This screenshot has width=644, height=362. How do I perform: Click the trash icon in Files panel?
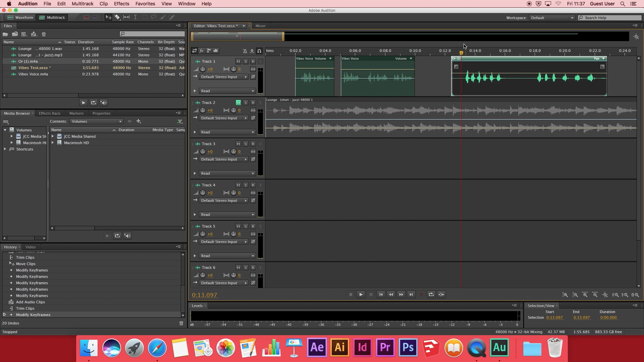click(44, 34)
